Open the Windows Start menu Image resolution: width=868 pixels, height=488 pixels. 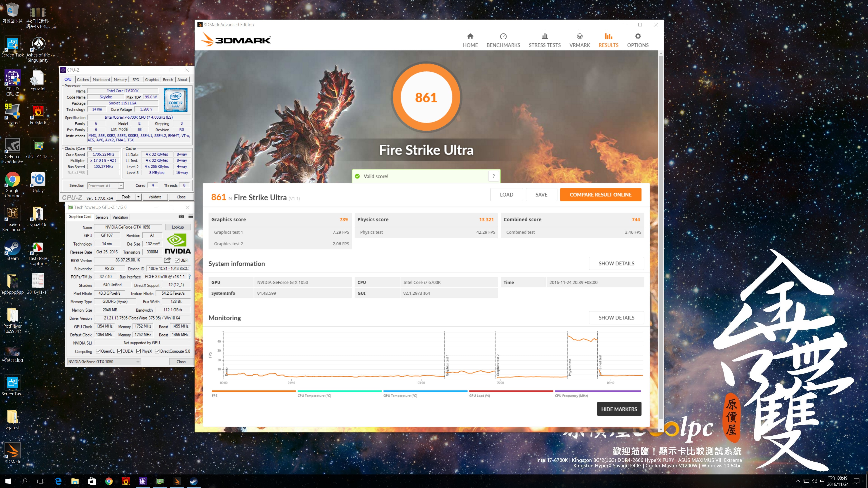tap(8, 481)
